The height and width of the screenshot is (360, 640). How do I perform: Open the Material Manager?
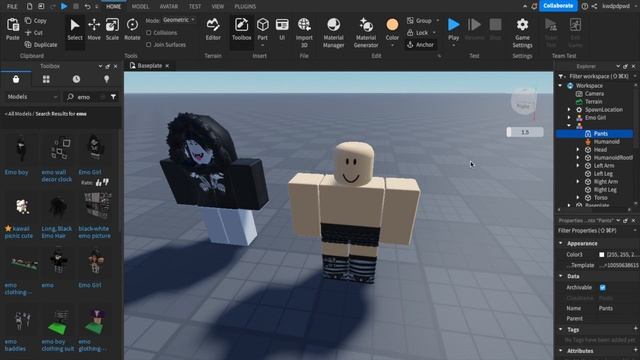tap(333, 33)
